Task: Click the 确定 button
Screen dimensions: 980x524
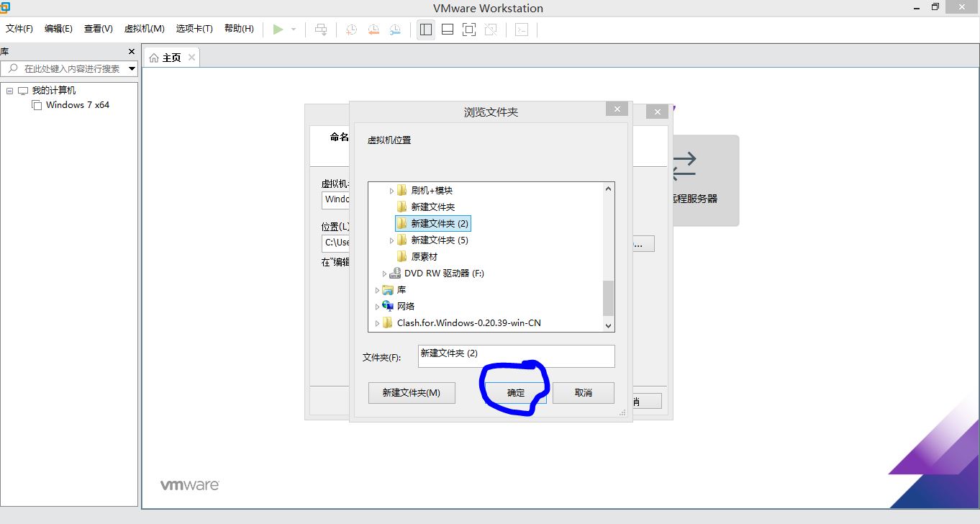Action: point(516,393)
